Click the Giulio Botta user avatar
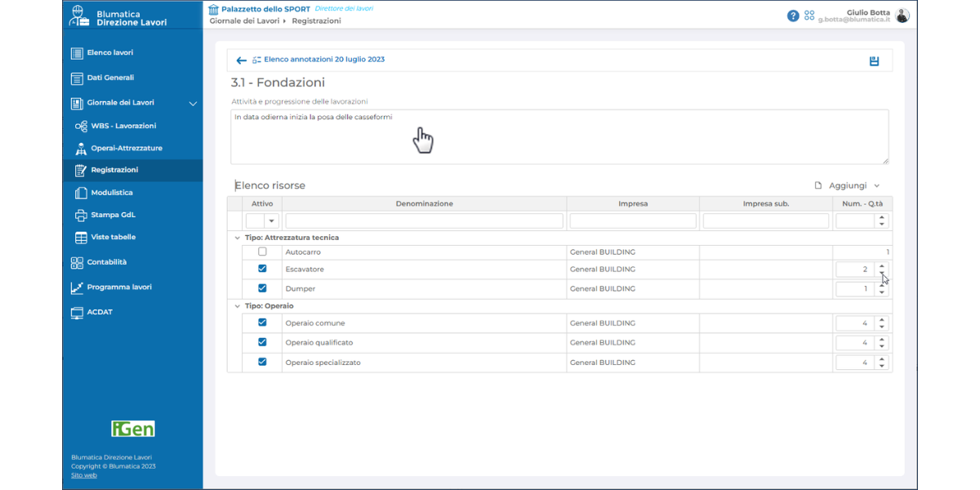 (x=902, y=16)
